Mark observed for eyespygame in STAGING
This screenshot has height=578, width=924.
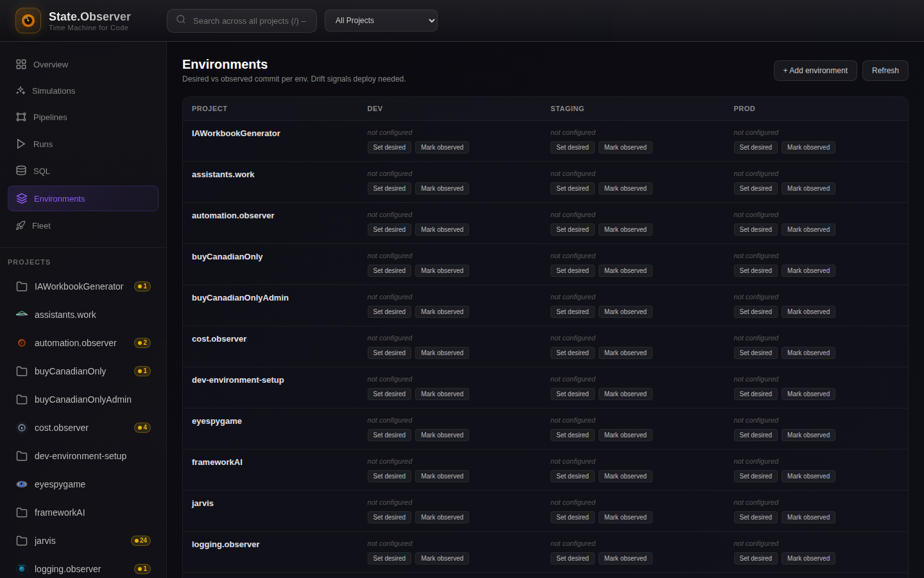[626, 435]
